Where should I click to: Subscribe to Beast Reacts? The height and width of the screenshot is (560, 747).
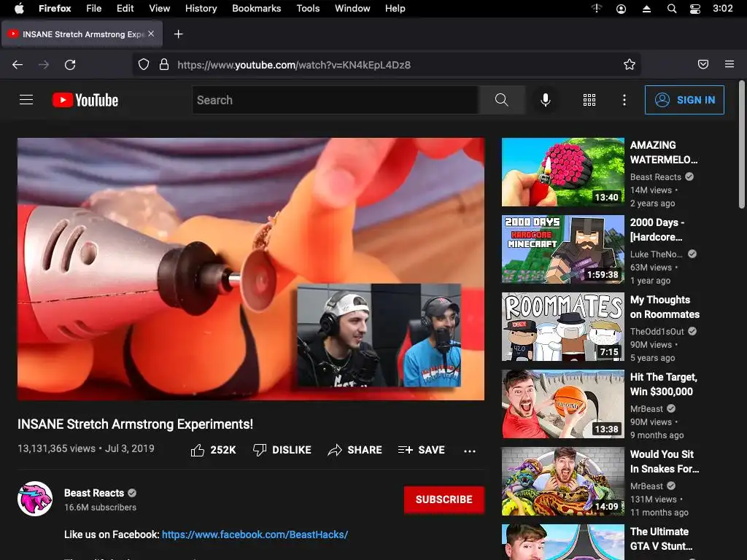click(x=444, y=499)
